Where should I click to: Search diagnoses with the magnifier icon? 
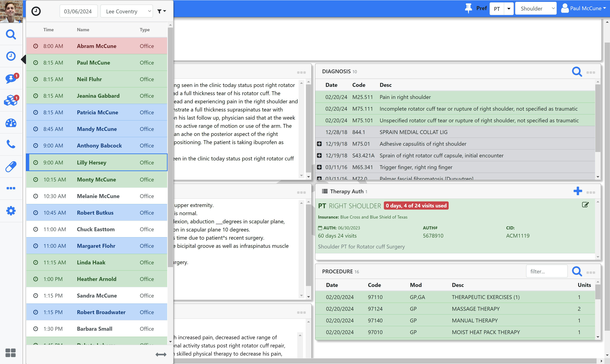tap(577, 72)
